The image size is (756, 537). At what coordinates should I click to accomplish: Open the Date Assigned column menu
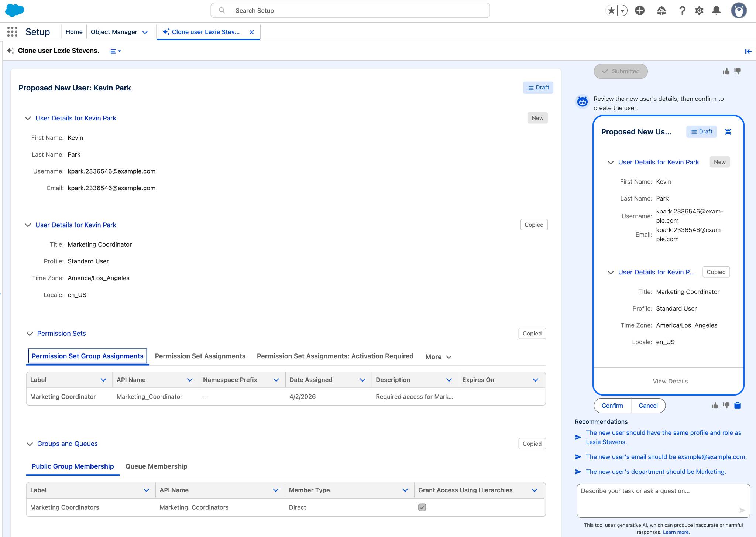[362, 380]
